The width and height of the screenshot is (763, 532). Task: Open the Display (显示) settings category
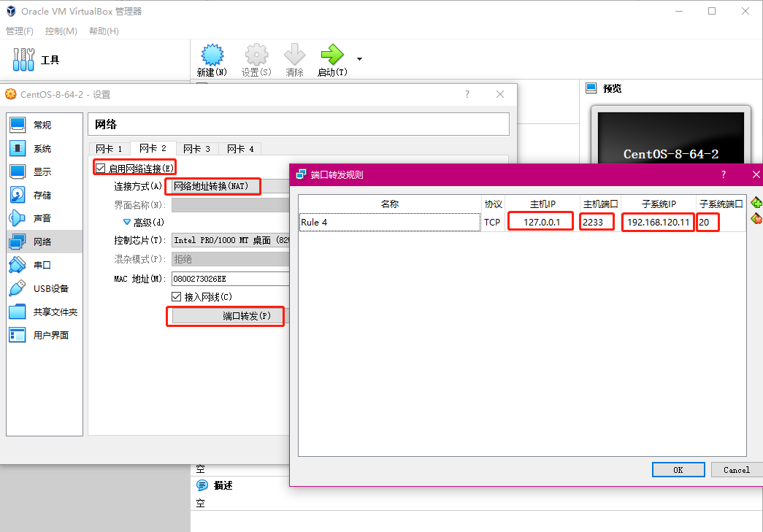45,171
